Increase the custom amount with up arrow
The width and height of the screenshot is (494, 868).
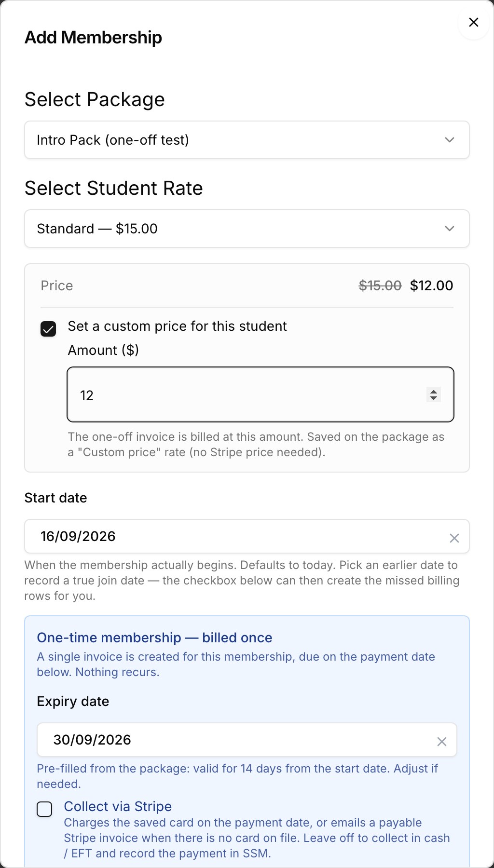tap(434, 391)
